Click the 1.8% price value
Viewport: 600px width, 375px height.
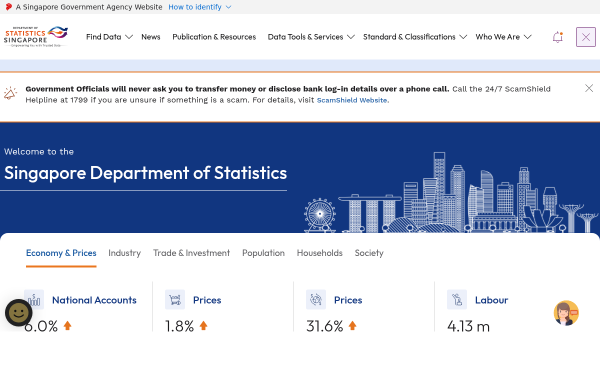coord(179,326)
